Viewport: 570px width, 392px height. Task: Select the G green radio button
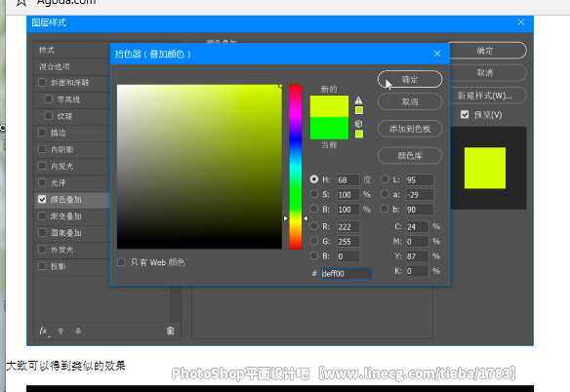pos(313,241)
